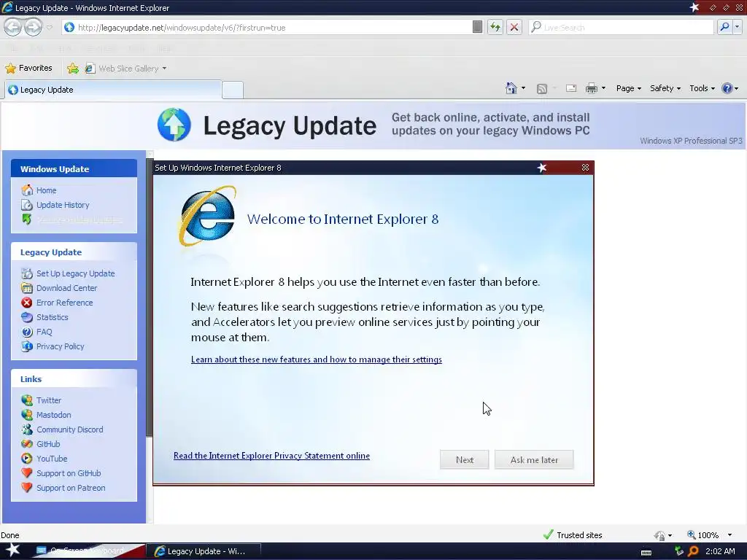
Task: Open Internet Explorer Privacy Statement online link
Action: click(x=271, y=456)
